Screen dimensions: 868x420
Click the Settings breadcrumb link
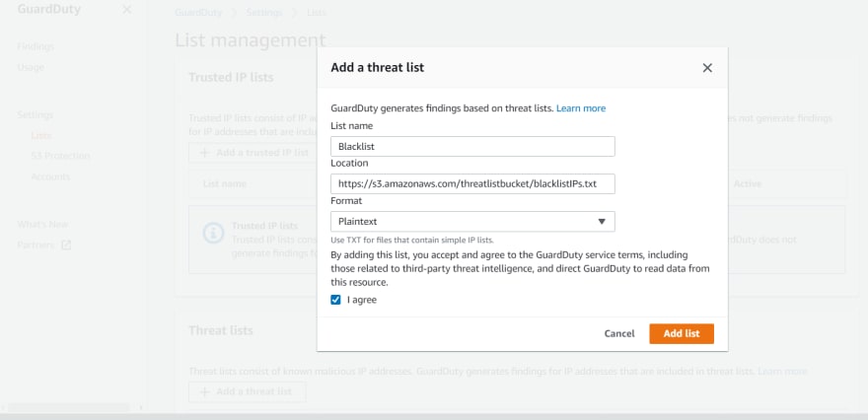click(264, 12)
